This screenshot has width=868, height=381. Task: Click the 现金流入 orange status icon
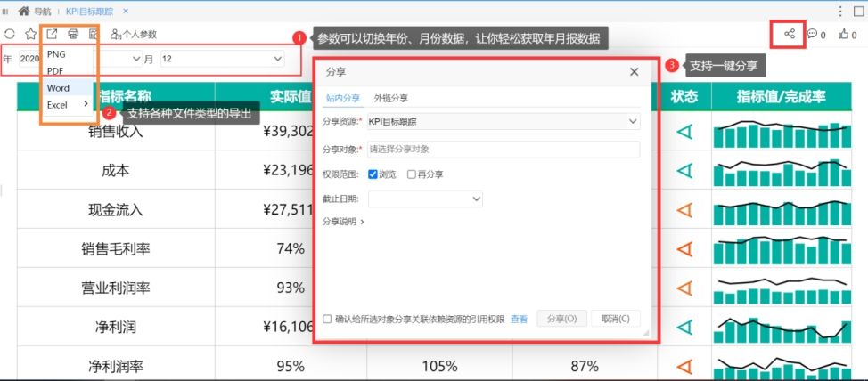tap(684, 210)
